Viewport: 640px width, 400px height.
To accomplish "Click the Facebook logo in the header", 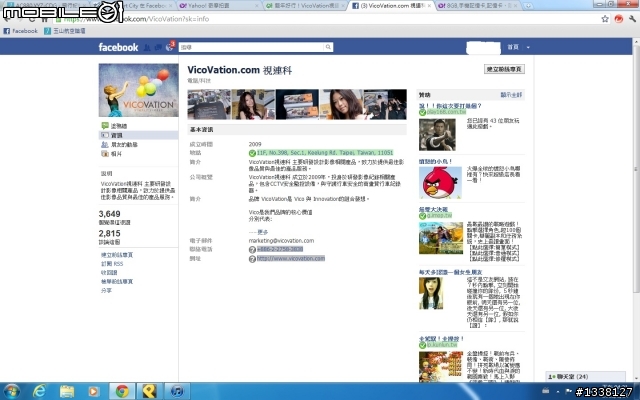I will coord(118,47).
